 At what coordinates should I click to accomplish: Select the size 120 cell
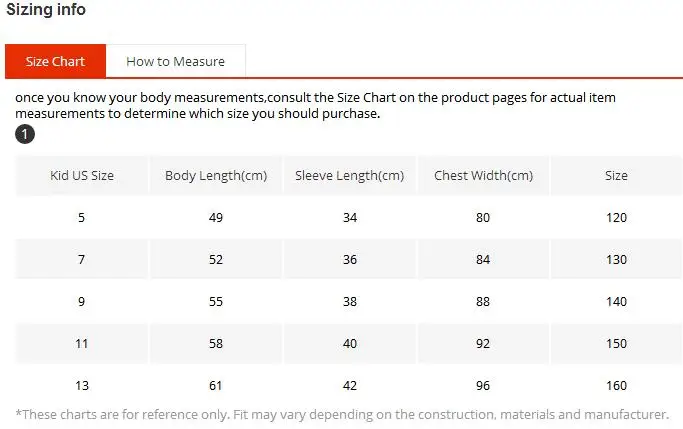(x=616, y=217)
